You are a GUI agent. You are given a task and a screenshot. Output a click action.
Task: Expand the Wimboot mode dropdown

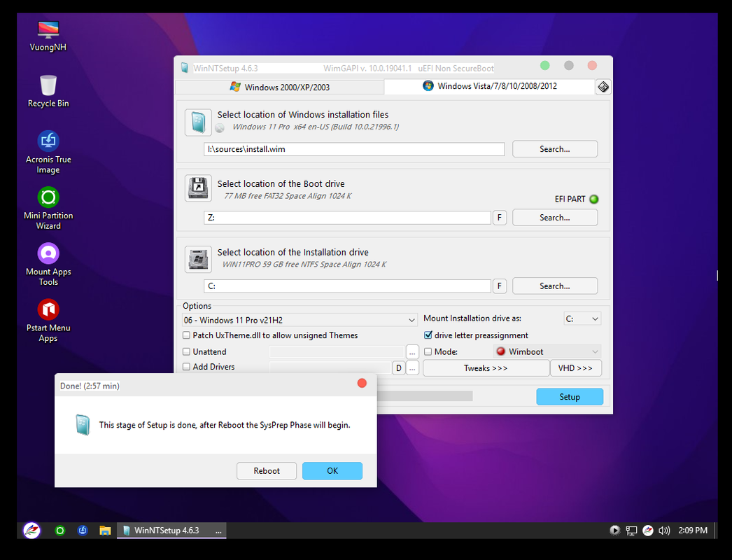pyautogui.click(x=547, y=351)
